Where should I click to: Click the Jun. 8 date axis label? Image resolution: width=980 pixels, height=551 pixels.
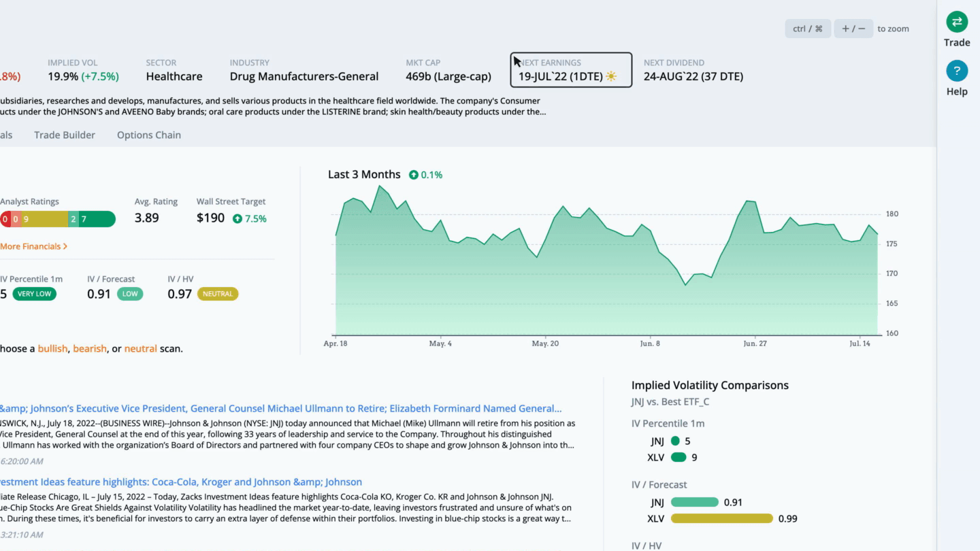pyautogui.click(x=650, y=344)
